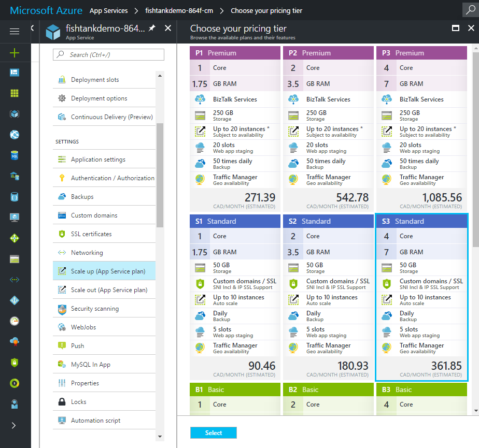Open Networking settings

(104, 252)
